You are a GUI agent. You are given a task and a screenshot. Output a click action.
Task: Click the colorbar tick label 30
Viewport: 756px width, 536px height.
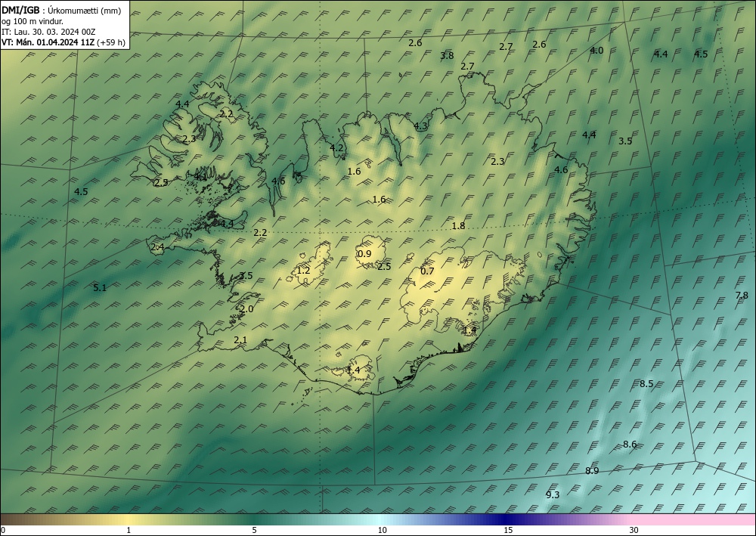(634, 530)
